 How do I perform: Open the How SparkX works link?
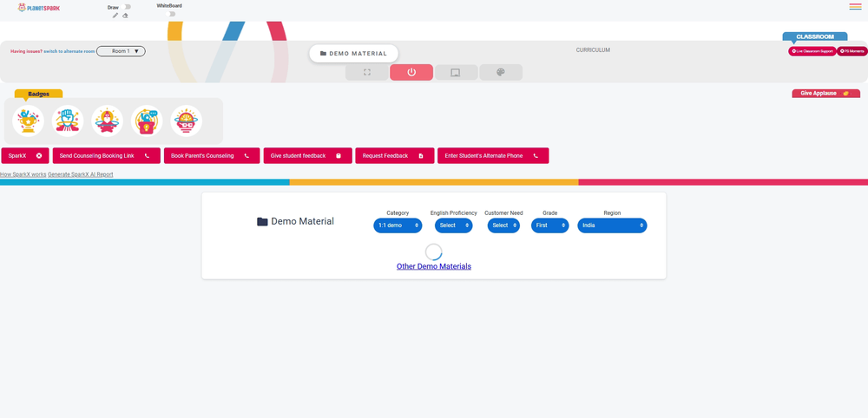click(x=23, y=174)
